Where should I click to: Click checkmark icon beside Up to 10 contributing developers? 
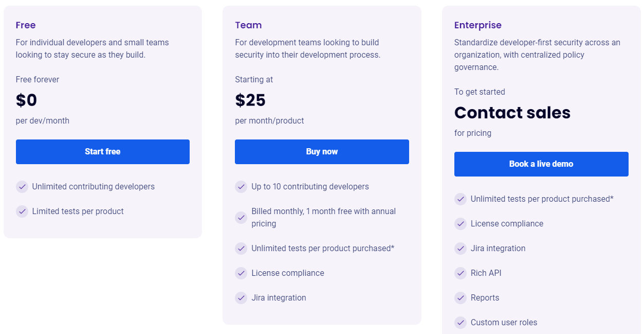click(x=241, y=187)
